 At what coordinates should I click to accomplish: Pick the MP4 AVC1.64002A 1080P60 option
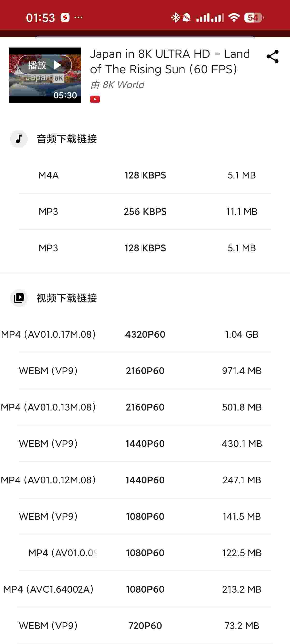(145, 589)
